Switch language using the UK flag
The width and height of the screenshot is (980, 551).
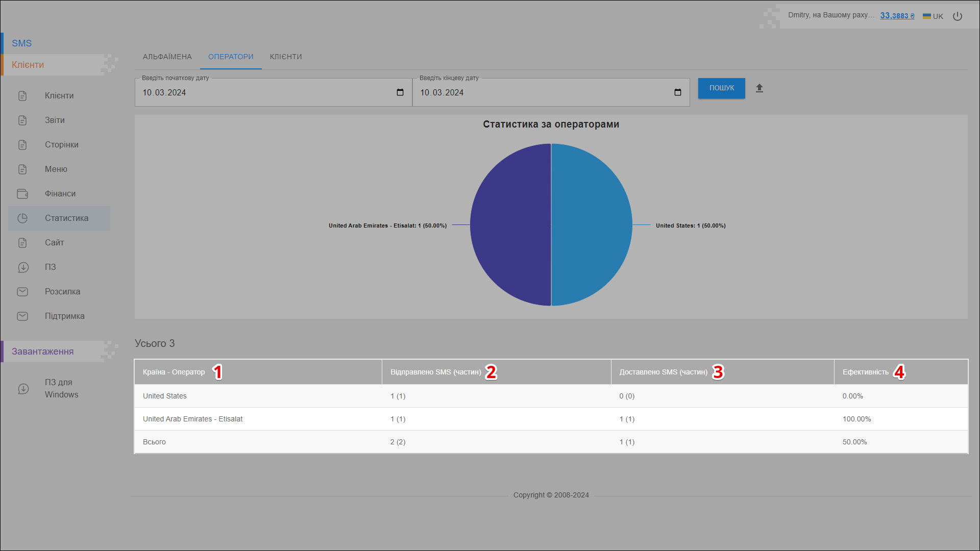click(x=927, y=16)
